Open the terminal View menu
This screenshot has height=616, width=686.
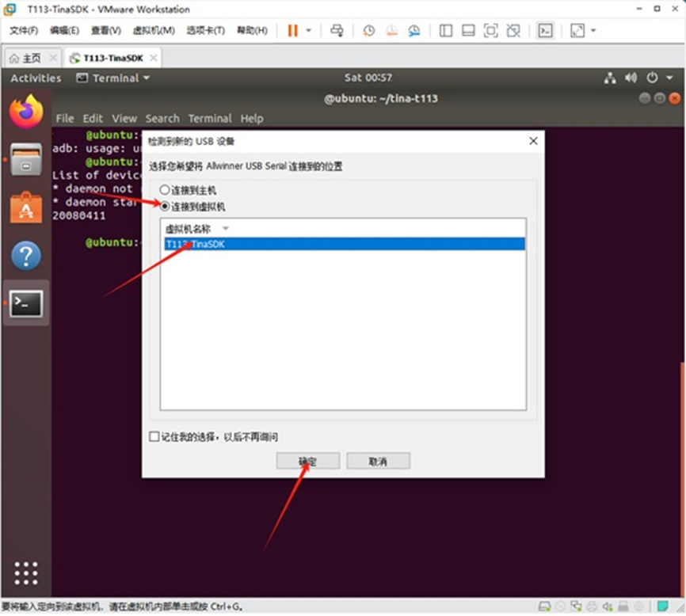tap(124, 119)
